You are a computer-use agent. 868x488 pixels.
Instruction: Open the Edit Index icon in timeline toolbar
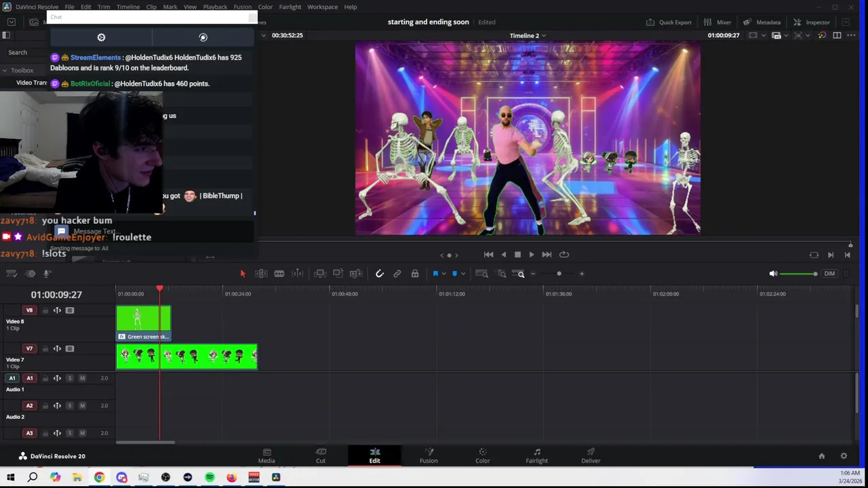30,274
